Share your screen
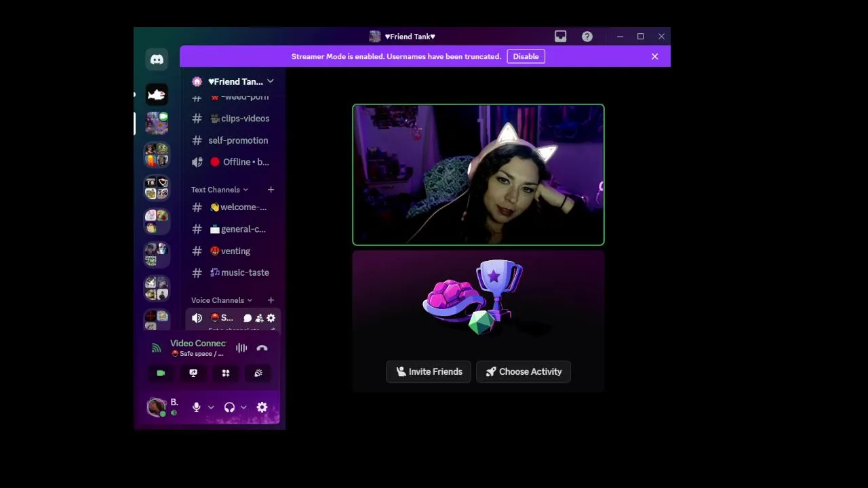This screenshot has height=488, width=868. (193, 373)
